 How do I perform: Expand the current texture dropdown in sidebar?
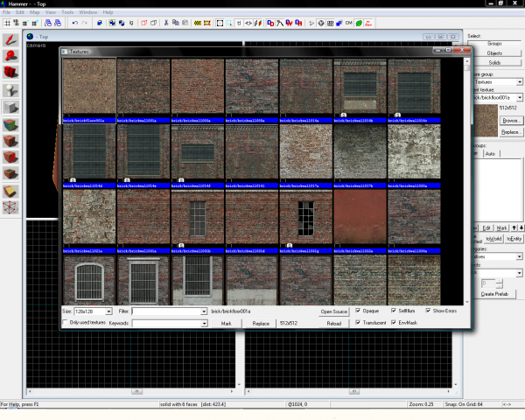click(x=519, y=97)
